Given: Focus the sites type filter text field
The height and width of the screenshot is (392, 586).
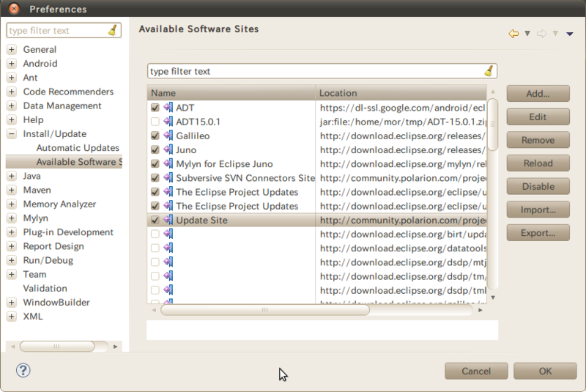Looking at the screenshot, I should (316, 71).
